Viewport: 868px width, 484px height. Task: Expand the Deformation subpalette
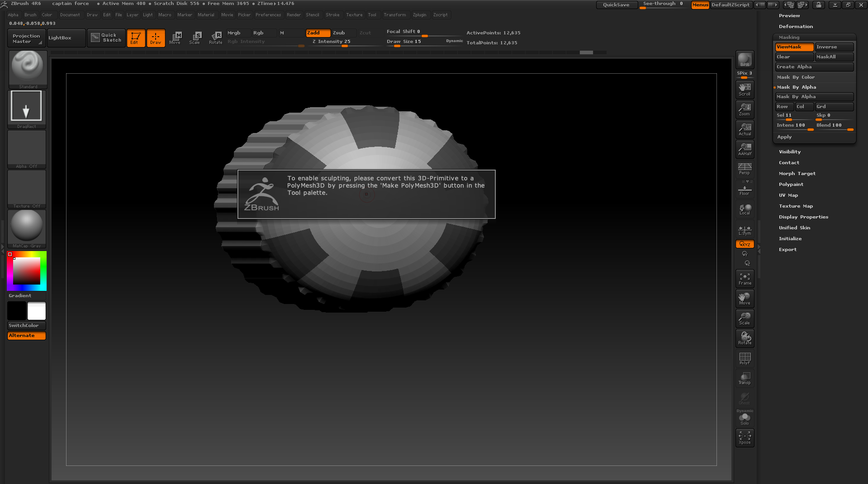[x=796, y=27]
